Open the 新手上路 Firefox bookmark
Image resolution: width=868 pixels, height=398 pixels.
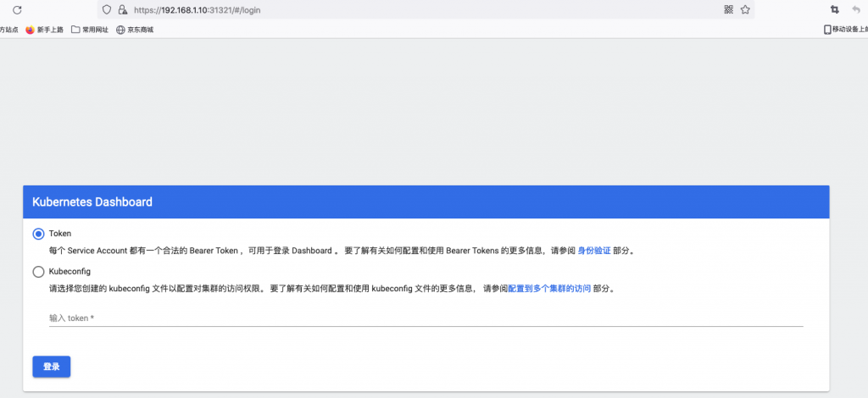[x=44, y=30]
